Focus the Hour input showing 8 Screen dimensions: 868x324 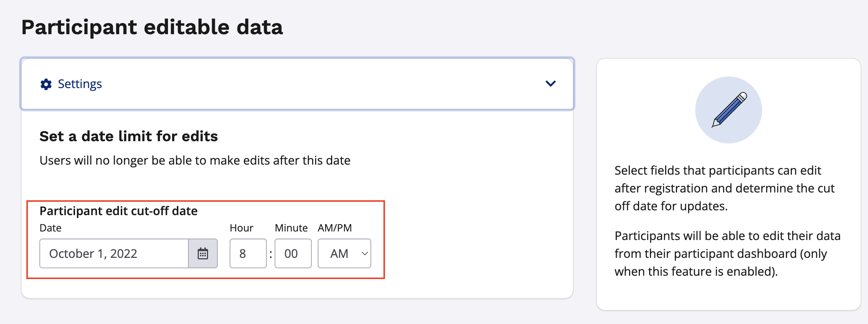(248, 254)
